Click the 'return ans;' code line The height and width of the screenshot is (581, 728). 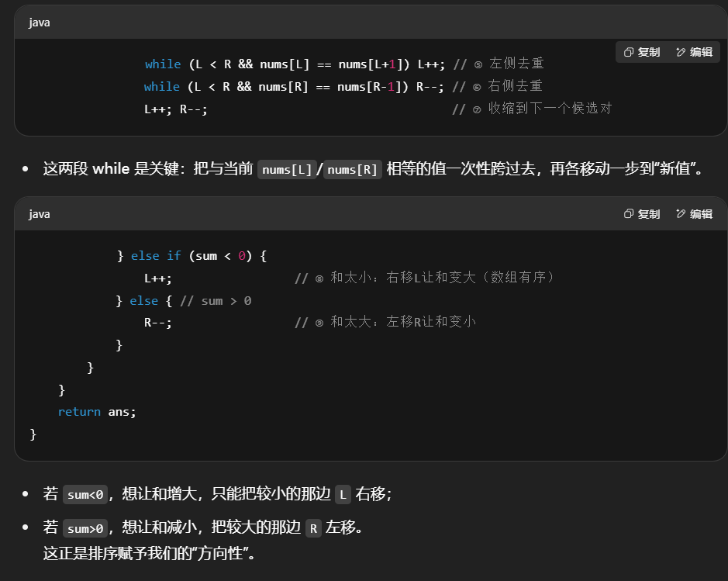97,412
